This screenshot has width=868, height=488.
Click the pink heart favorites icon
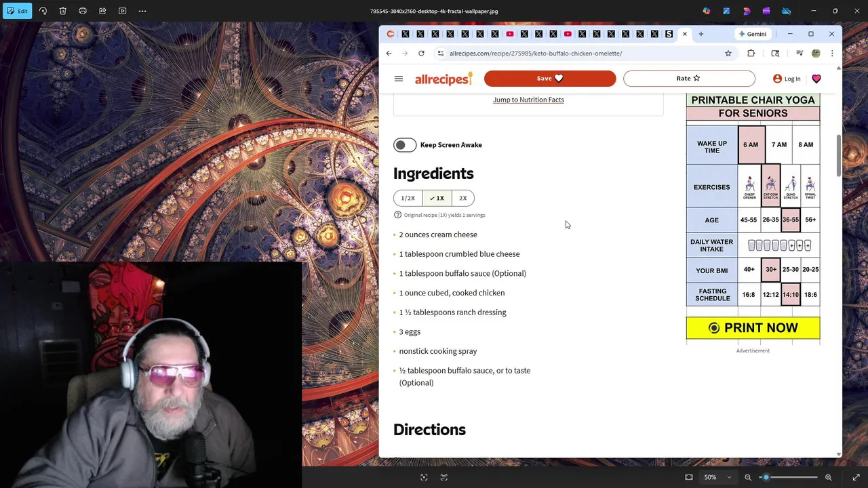[x=816, y=79]
